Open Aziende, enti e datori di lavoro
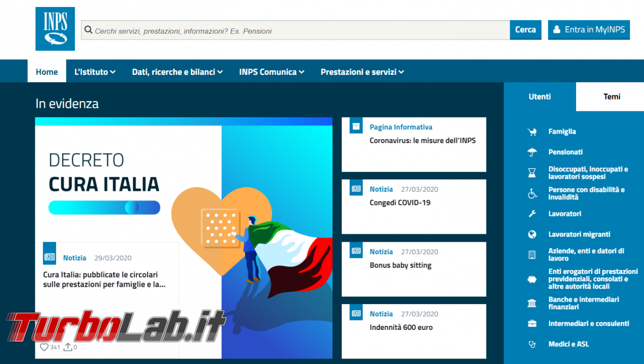Image resolution: width=644 pixels, height=364 pixels. pyautogui.click(x=587, y=255)
